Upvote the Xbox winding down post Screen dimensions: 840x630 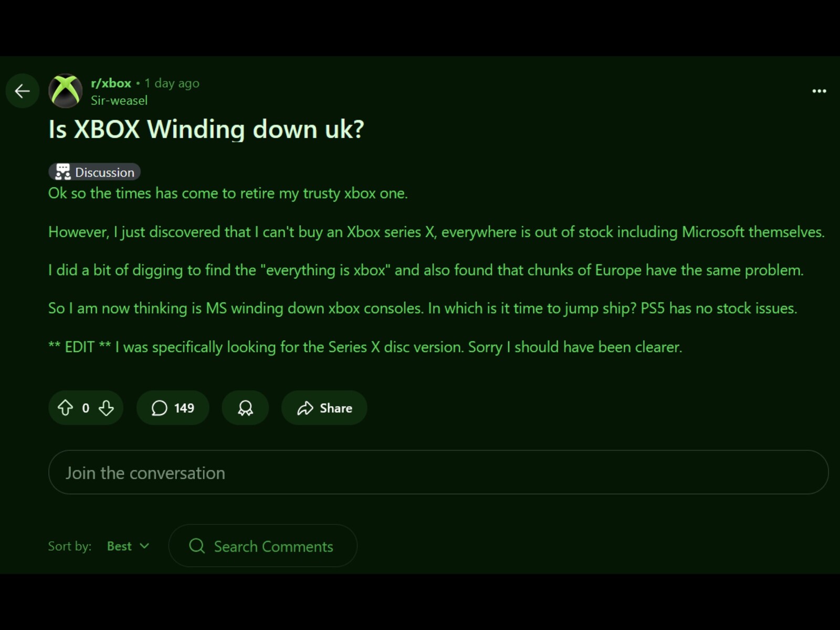point(65,408)
